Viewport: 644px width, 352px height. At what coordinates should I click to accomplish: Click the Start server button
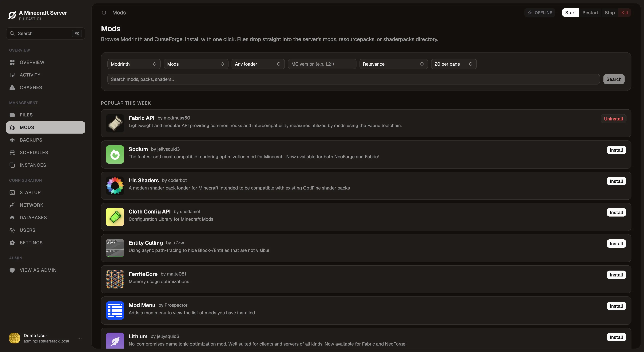pyautogui.click(x=570, y=13)
